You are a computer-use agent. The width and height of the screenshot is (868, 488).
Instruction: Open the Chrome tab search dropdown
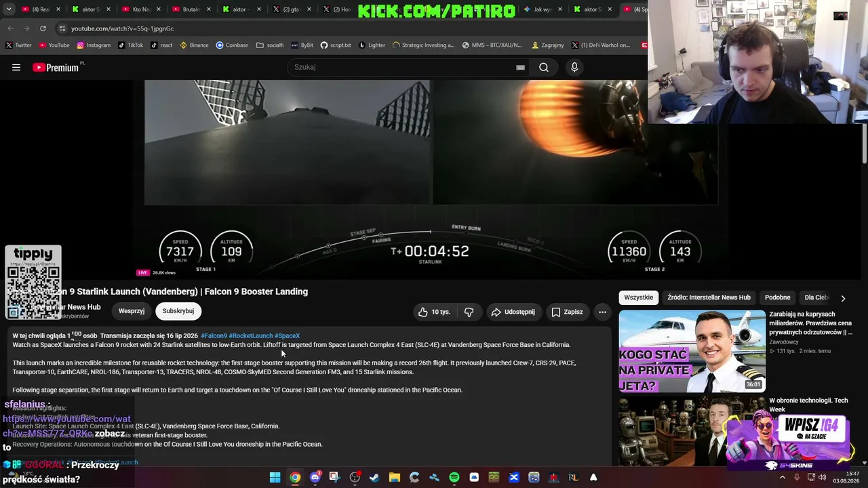coord(9,9)
